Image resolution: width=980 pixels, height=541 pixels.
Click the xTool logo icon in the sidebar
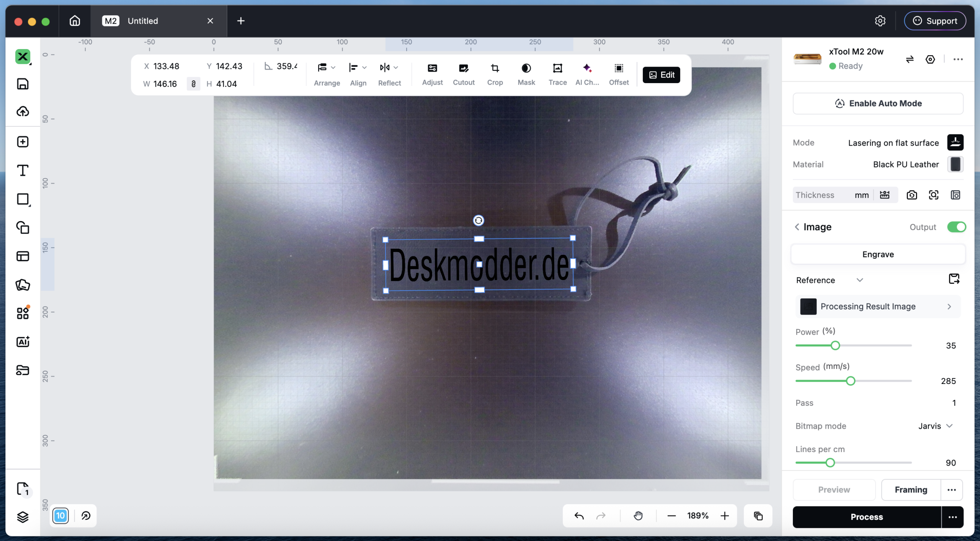coord(23,57)
